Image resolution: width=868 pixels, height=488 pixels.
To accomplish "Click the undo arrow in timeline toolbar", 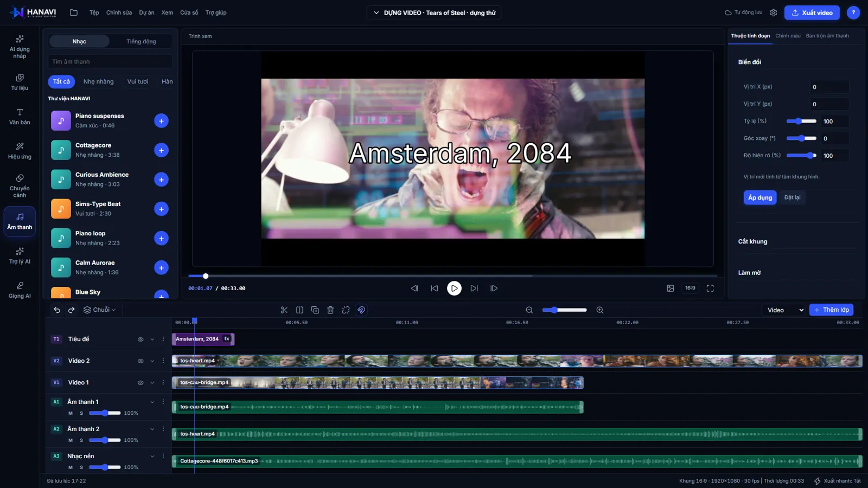I will [57, 310].
